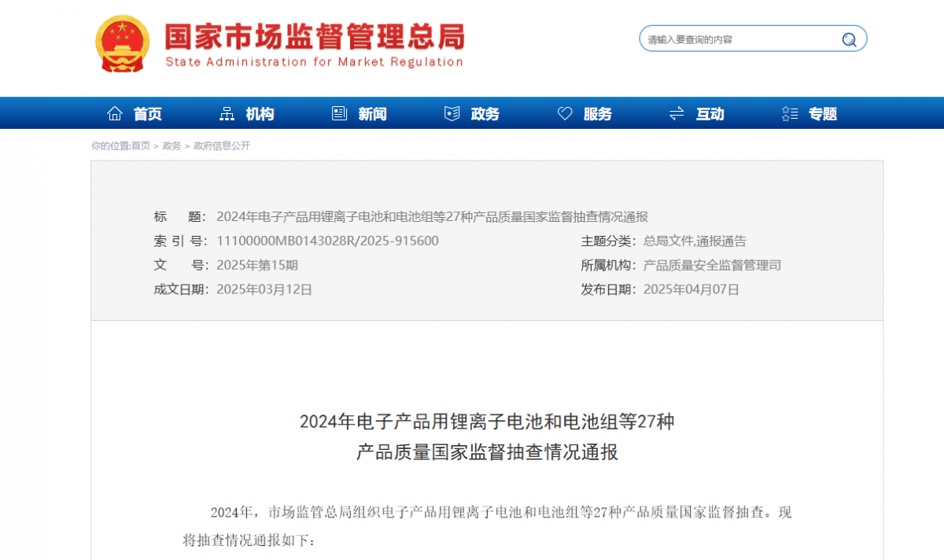Open the 政府信息公开 breadcrumb link
Screen dimensions: 944x560
[x=223, y=146]
